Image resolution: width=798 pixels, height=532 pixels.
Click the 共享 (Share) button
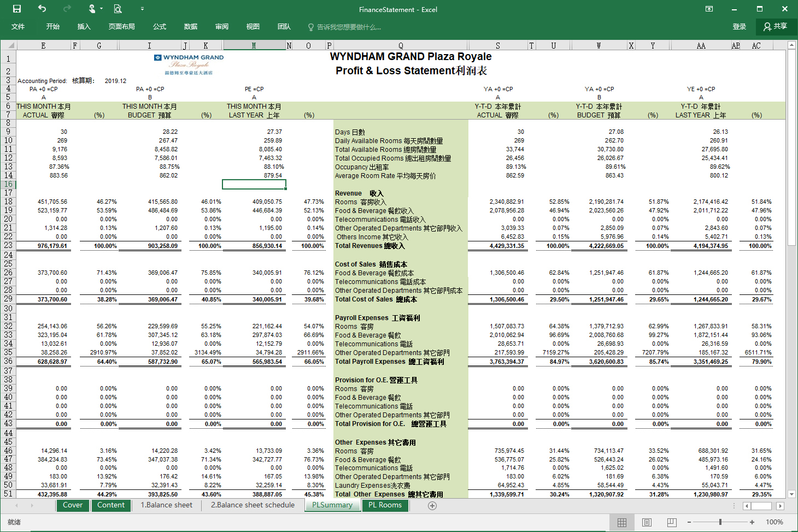[776, 27]
